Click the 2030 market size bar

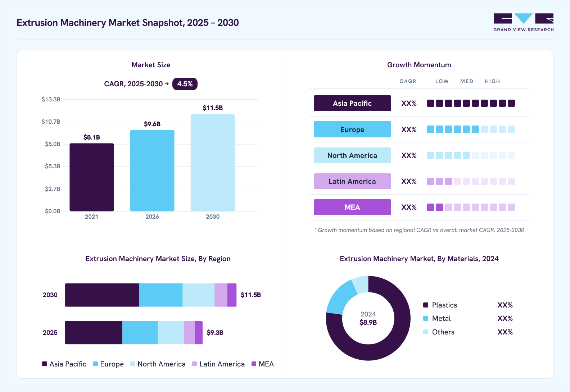click(213, 163)
